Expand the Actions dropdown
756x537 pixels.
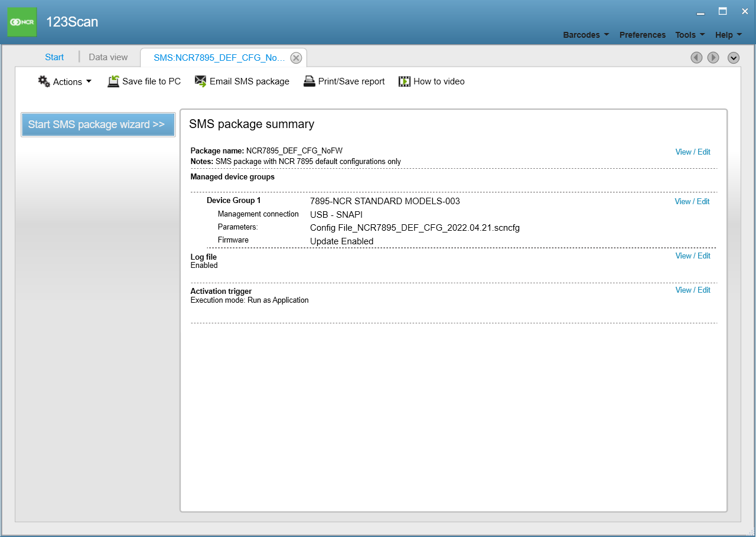(x=89, y=81)
